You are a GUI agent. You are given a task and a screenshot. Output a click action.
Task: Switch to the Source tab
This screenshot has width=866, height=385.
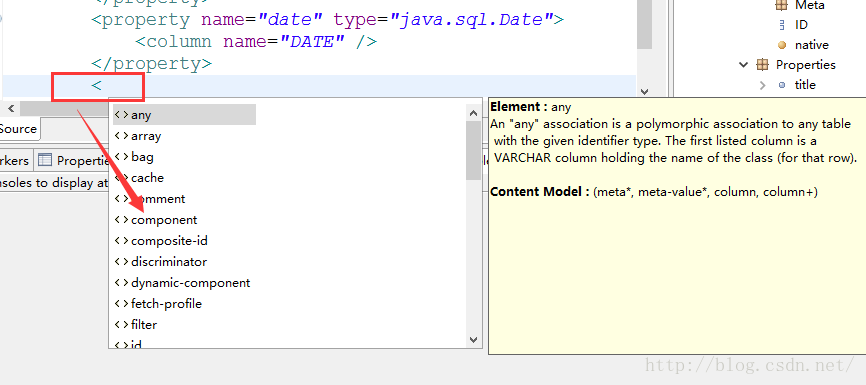click(x=18, y=129)
